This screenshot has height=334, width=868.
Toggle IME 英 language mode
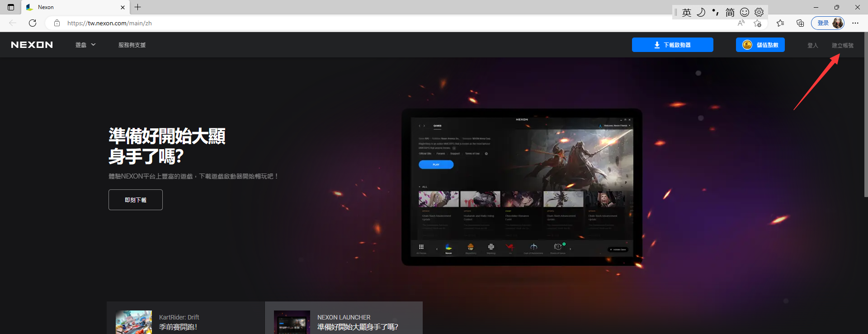tap(687, 12)
